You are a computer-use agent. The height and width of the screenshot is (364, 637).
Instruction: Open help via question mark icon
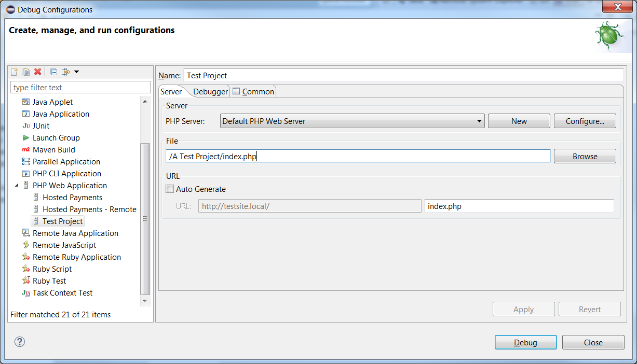point(20,342)
